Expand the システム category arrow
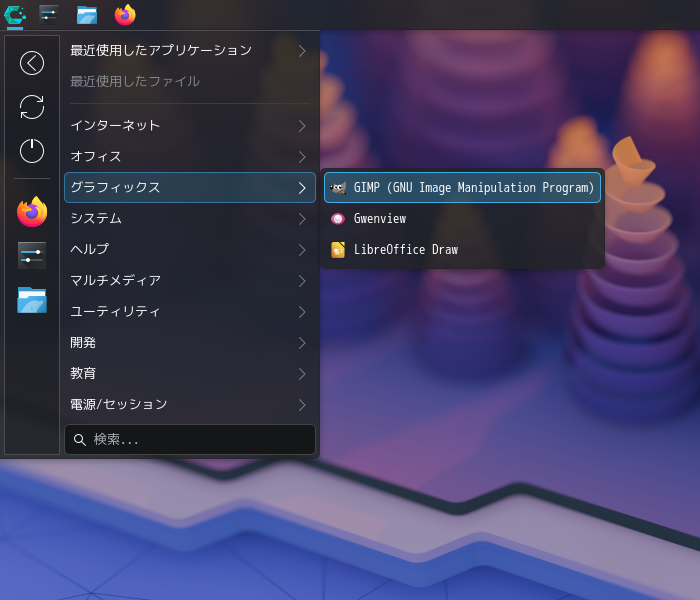 (x=302, y=219)
